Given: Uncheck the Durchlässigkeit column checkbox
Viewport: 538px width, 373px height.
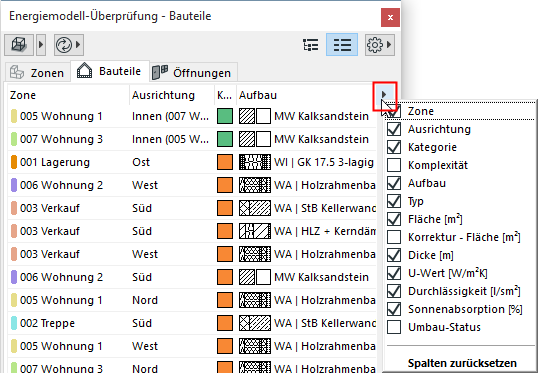Looking at the screenshot, I should (394, 291).
